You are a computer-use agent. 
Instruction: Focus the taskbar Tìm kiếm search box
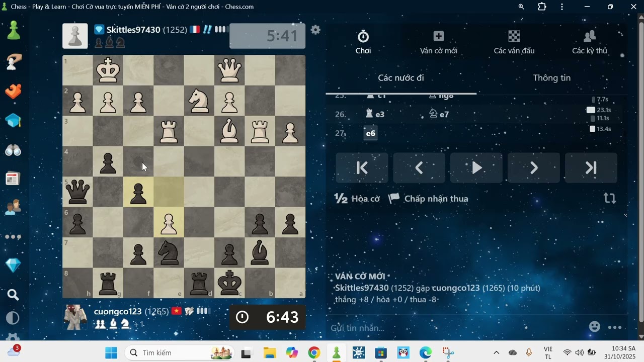(180, 352)
